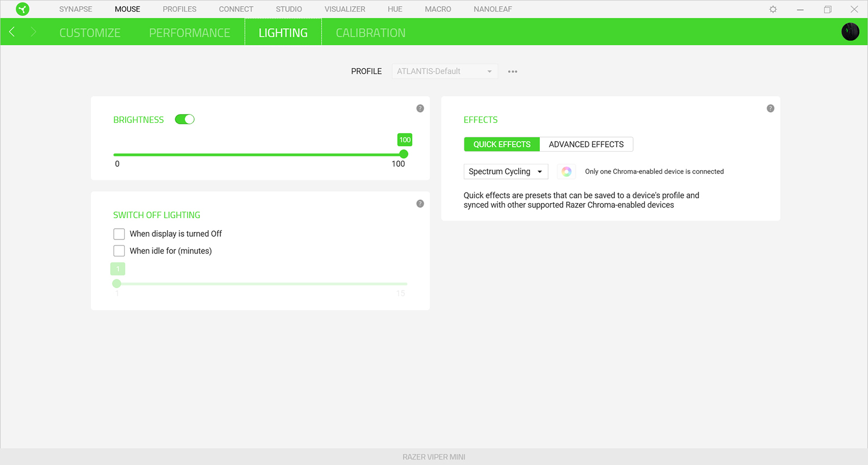Click the Brightness help question mark icon

(x=420, y=108)
